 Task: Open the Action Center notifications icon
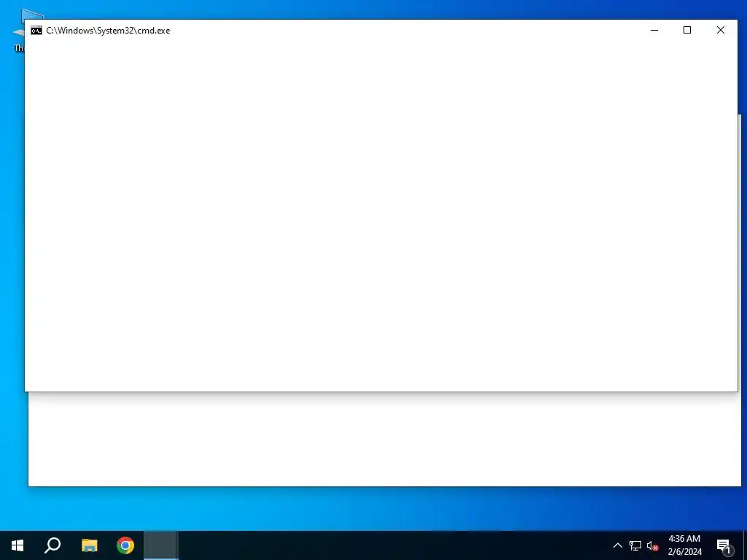(724, 545)
